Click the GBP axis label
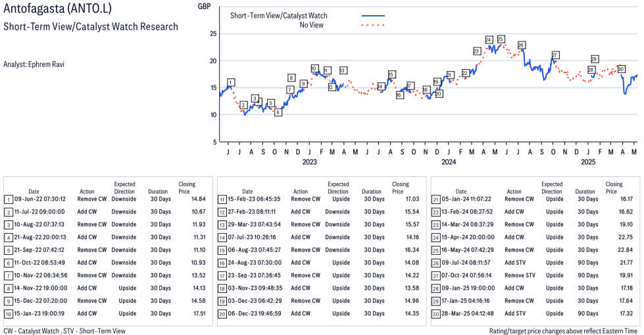 coord(204,6)
